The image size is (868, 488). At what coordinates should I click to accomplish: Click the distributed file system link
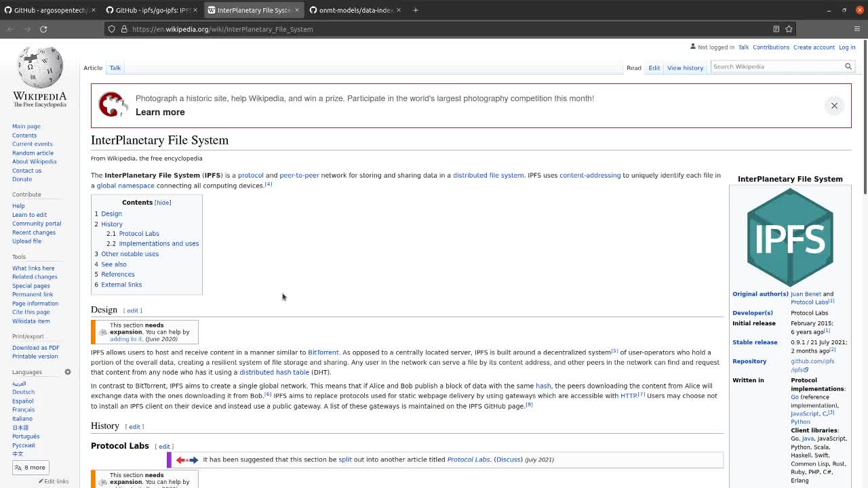pyautogui.click(x=488, y=176)
